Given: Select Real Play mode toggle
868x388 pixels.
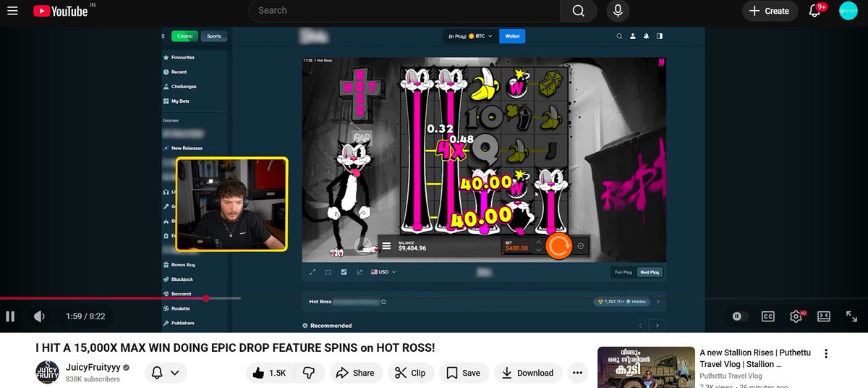Looking at the screenshot, I should pyautogui.click(x=650, y=272).
